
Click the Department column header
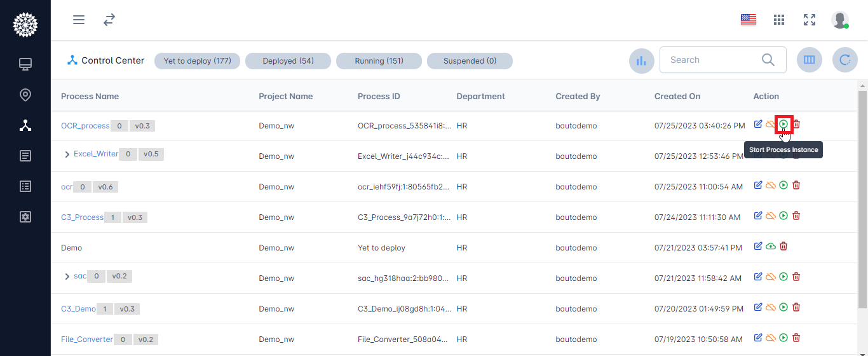(x=480, y=97)
